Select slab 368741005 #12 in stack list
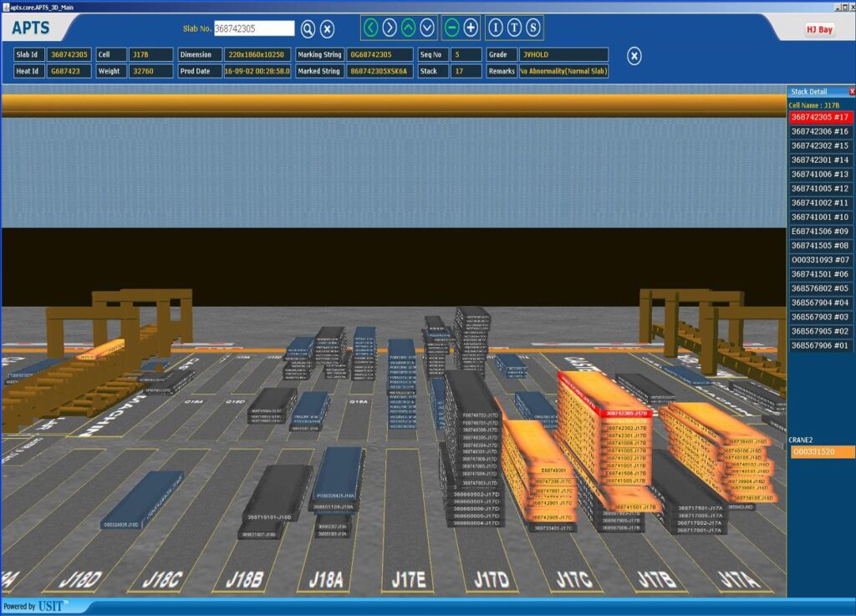Screen dimensions: 856x616 (x=821, y=188)
